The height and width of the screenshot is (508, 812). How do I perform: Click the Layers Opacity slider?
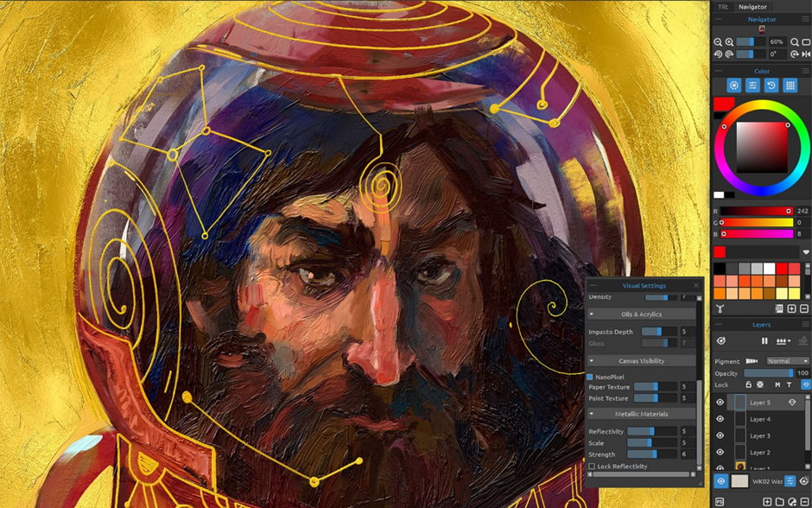(769, 373)
